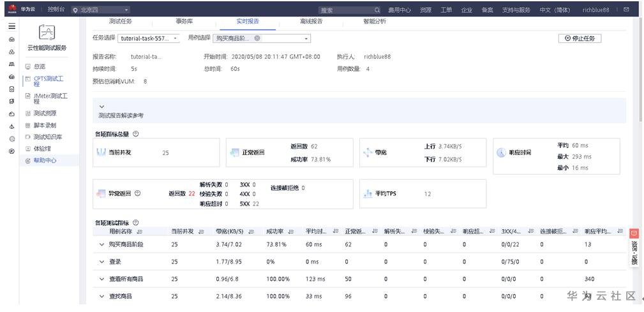644x312 pixels.
Task: Click the 云性能测试服务 service logo
Action: point(47,32)
